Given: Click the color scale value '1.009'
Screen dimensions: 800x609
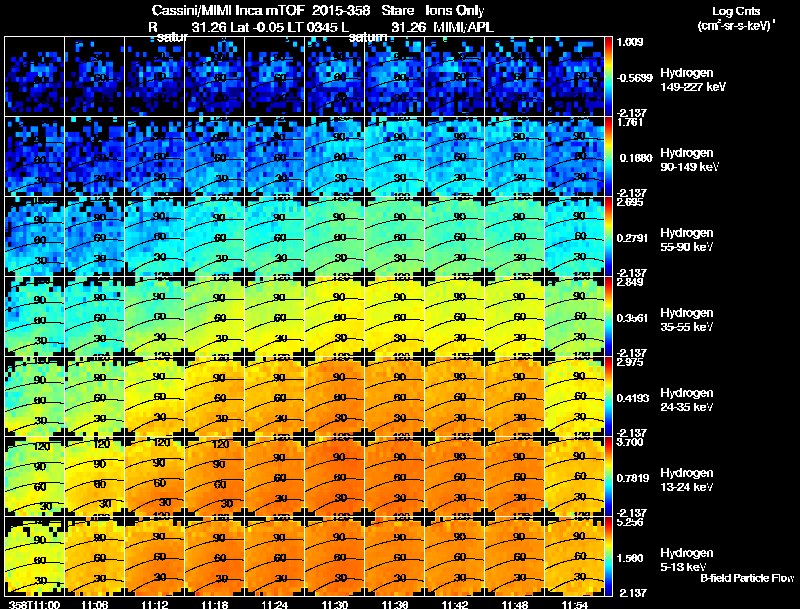Looking at the screenshot, I should tap(630, 42).
